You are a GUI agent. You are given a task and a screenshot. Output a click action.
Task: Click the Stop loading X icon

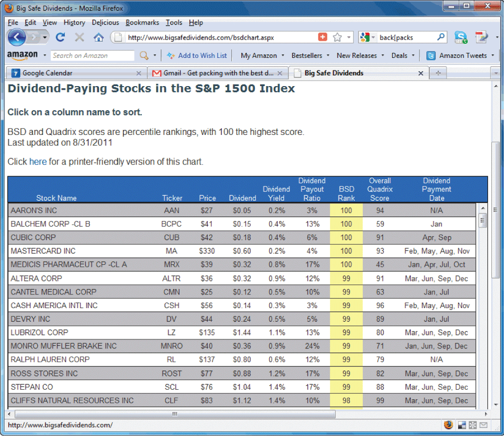pyautogui.click(x=80, y=37)
